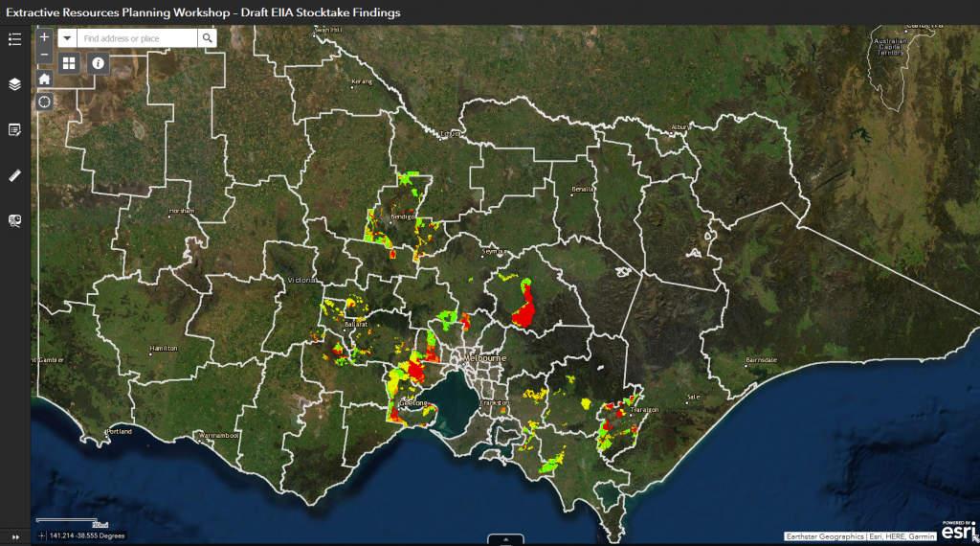The image size is (980, 546).
Task: Open the Layer List stack icon
Action: pos(15,84)
